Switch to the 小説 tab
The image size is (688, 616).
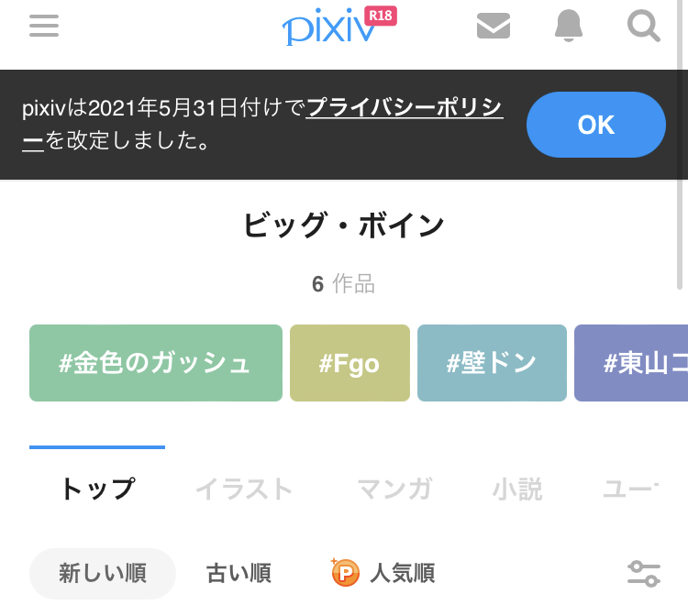517,489
